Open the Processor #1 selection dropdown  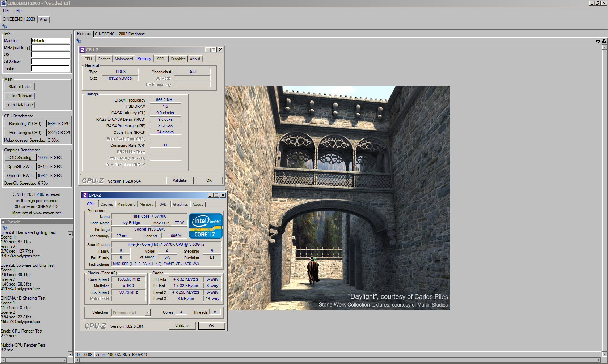point(148,313)
